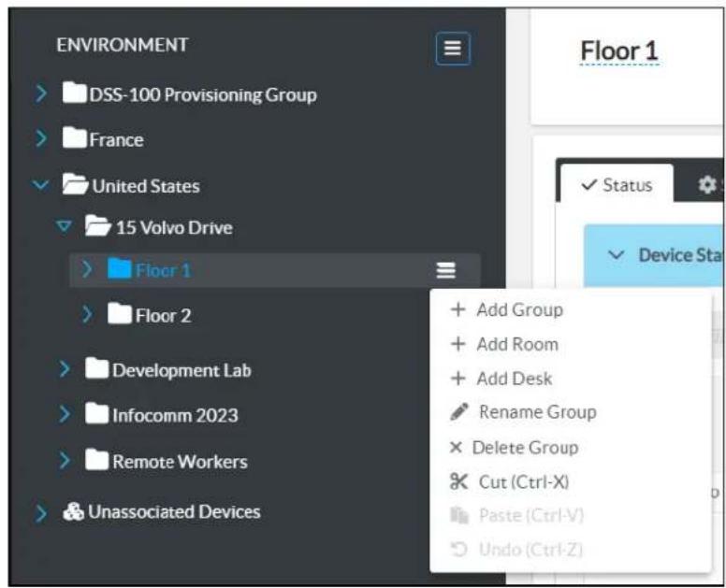Screen dimensions: 726x588
Task: Open the Floor 1 row hamburger menu
Action: pos(446,270)
